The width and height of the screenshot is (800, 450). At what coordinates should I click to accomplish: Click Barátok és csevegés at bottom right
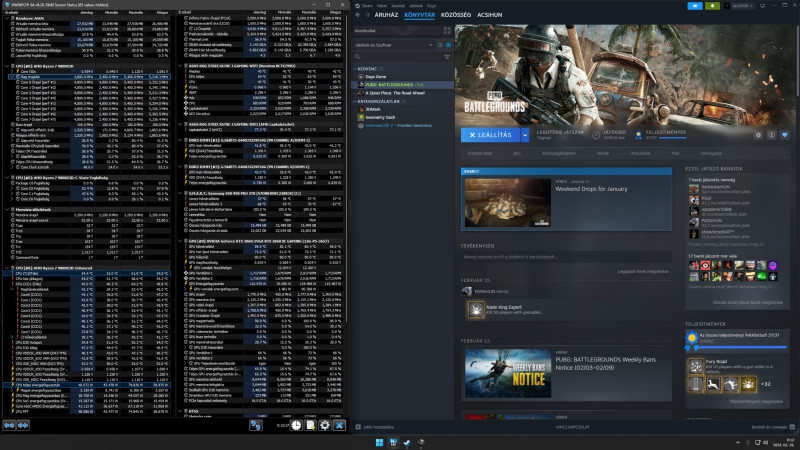click(x=772, y=427)
